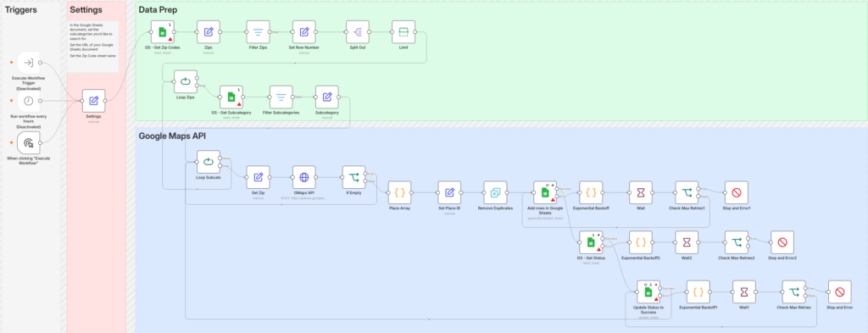
Task: Click the Settings sticky note instructions
Action: (93, 47)
